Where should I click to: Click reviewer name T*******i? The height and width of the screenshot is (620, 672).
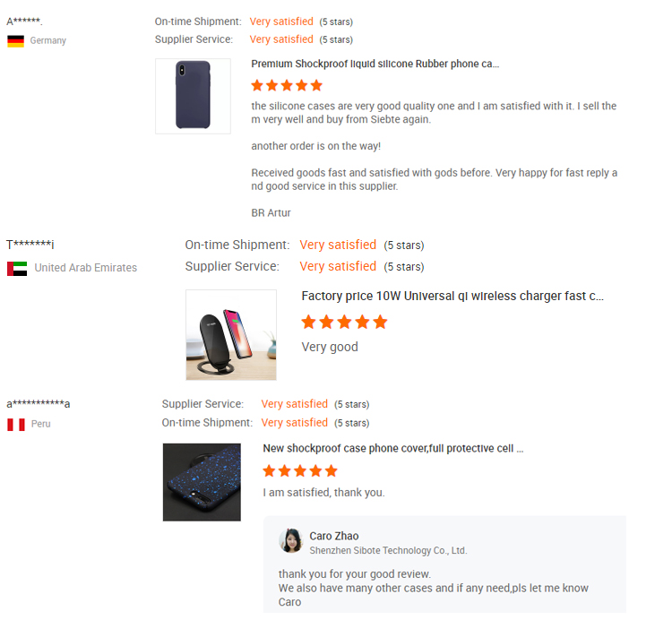pyautogui.click(x=30, y=245)
